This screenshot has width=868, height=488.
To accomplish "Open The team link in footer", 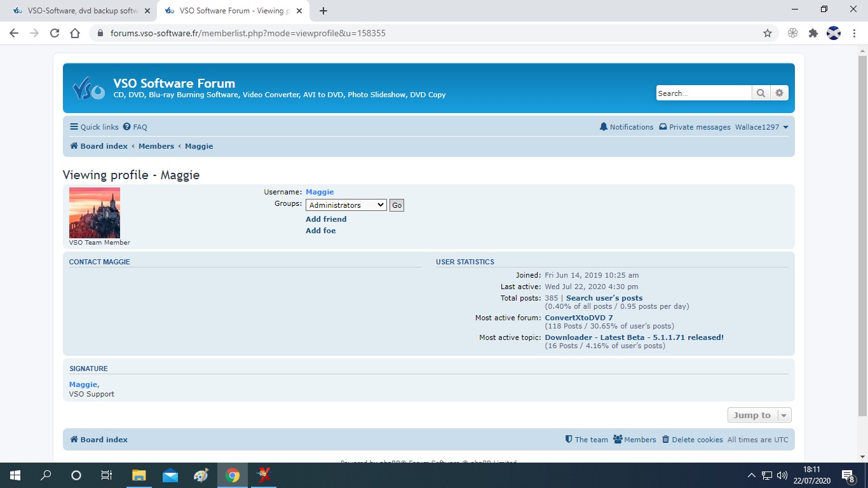I will (587, 440).
